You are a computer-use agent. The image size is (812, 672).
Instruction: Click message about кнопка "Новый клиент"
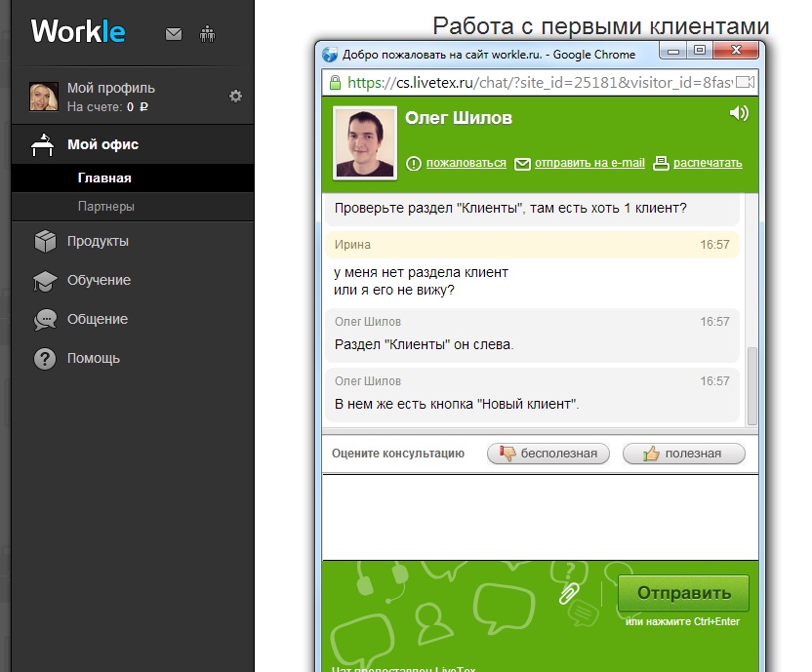[457, 404]
